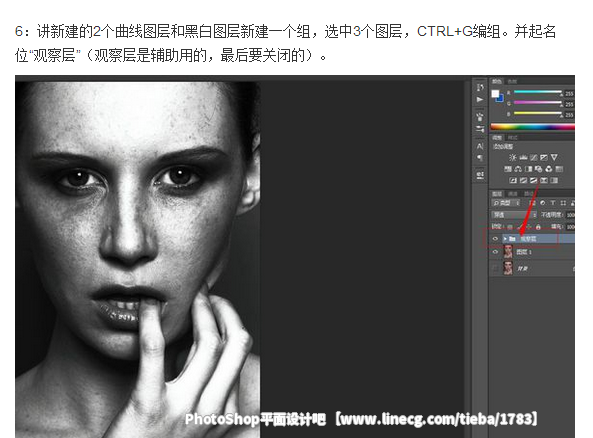Image resolution: width=593 pixels, height=438 pixels.
Task: Pick a color from the spectrum ramp
Action: (532, 127)
